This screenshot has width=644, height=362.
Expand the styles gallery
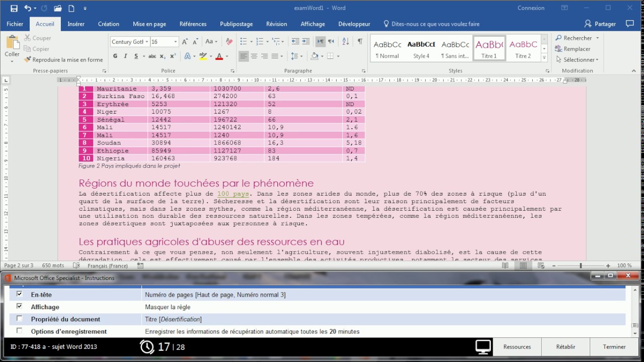pyautogui.click(x=544, y=58)
